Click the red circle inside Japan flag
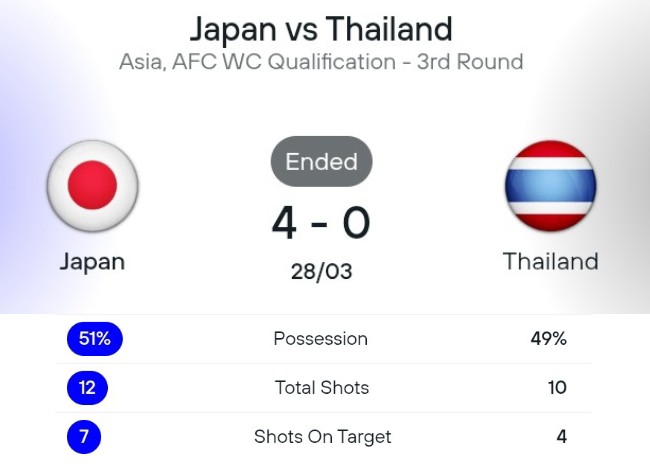 (92, 185)
